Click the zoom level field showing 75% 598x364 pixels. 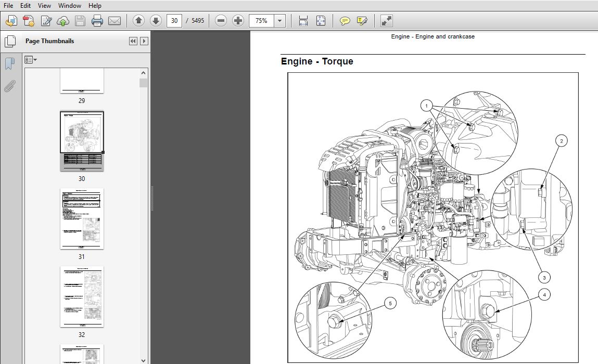coord(261,21)
